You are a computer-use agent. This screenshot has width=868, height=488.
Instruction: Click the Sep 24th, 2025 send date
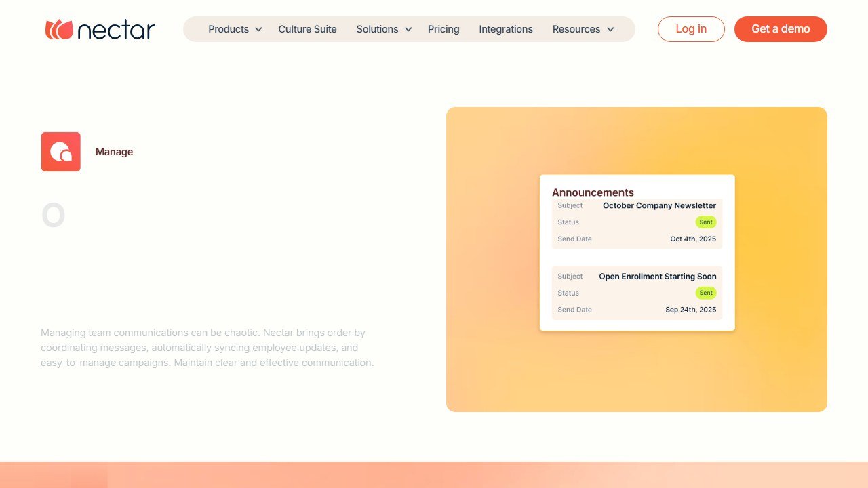point(691,310)
